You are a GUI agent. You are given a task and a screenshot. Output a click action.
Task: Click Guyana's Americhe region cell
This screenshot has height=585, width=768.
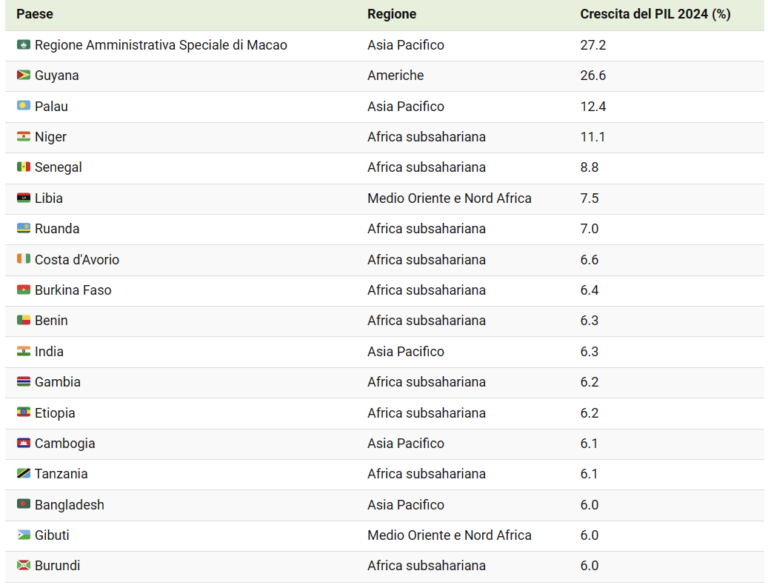[396, 75]
